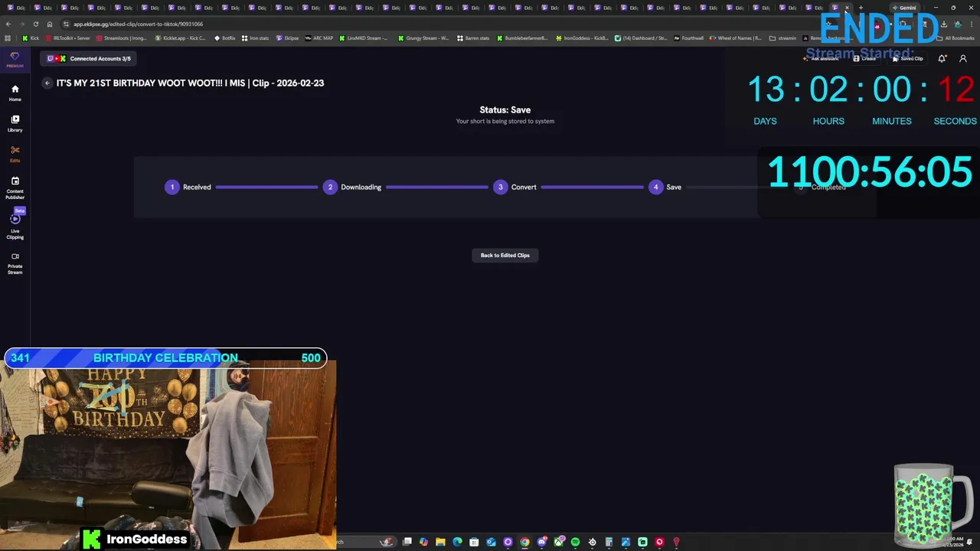Screen dimensions: 980x551
Task: Click the Chrome address bar URL
Action: click(139, 24)
